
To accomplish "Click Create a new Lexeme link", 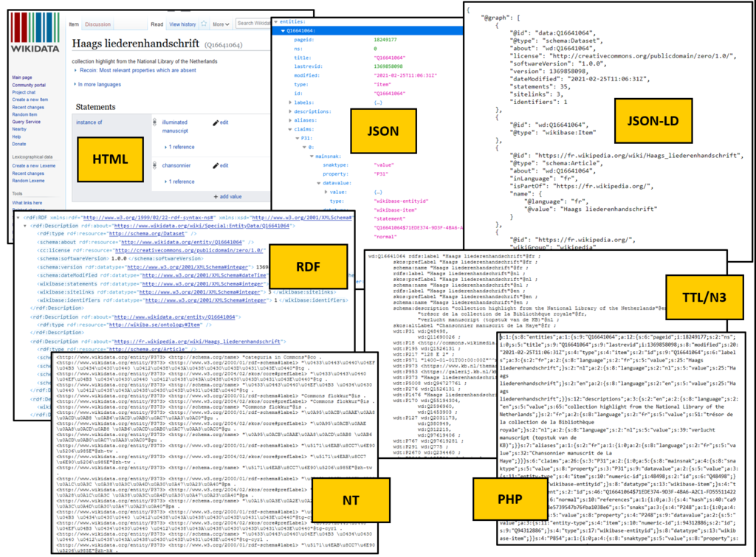I will (x=34, y=166).
